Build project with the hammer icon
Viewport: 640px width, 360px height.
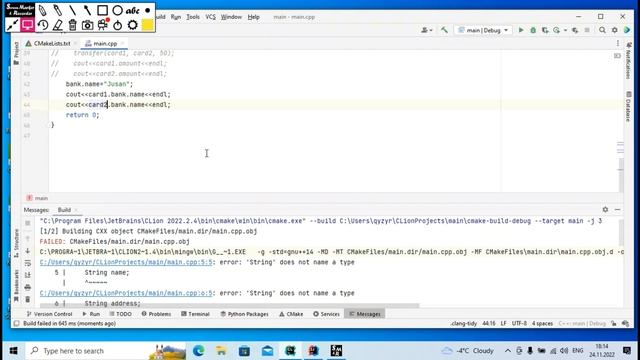click(444, 30)
